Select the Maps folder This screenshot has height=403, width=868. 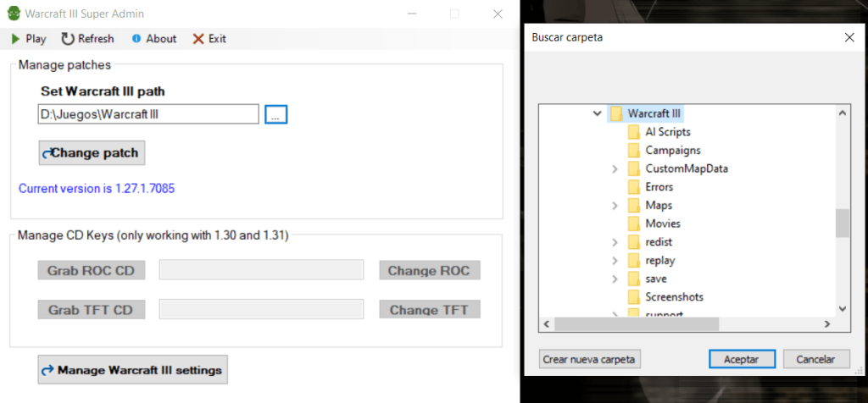pyautogui.click(x=659, y=205)
